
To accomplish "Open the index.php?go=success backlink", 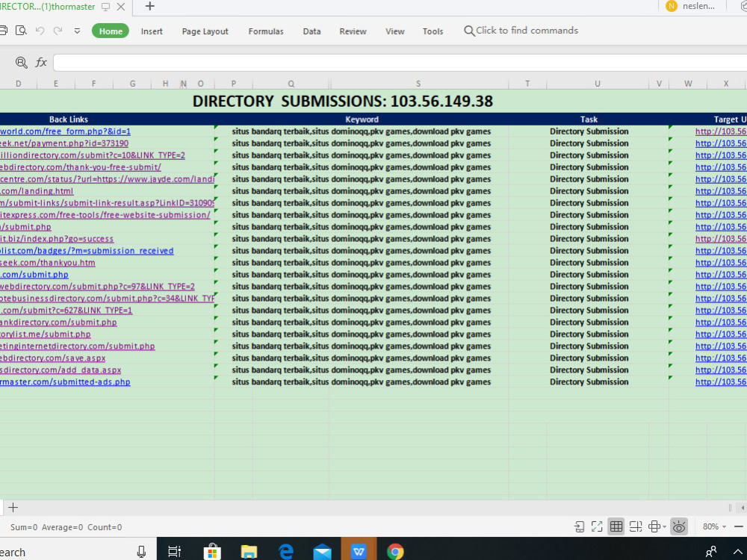I will coord(57,239).
